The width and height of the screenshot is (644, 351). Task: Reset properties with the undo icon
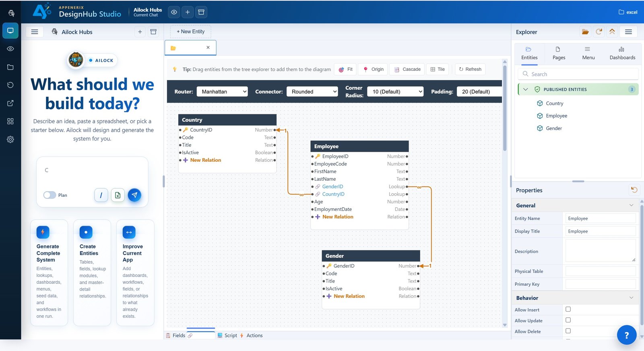coord(634,190)
